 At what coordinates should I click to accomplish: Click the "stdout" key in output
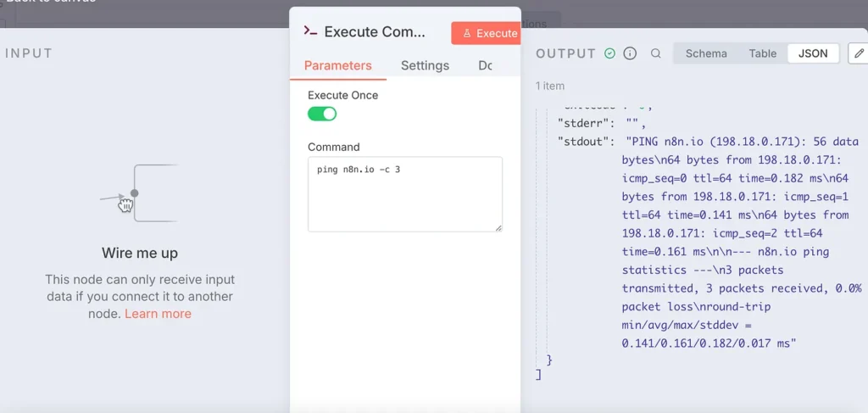(x=585, y=141)
